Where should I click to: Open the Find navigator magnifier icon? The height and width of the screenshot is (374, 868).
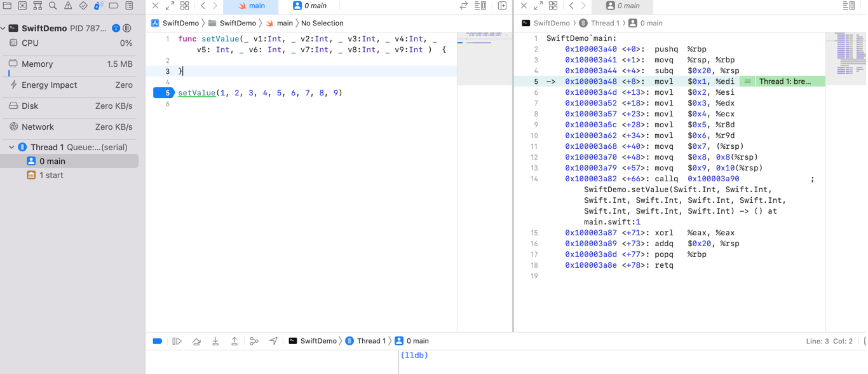[53, 6]
